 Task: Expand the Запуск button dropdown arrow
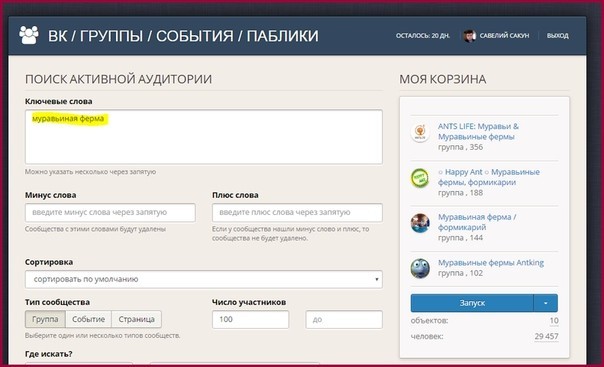(x=545, y=303)
